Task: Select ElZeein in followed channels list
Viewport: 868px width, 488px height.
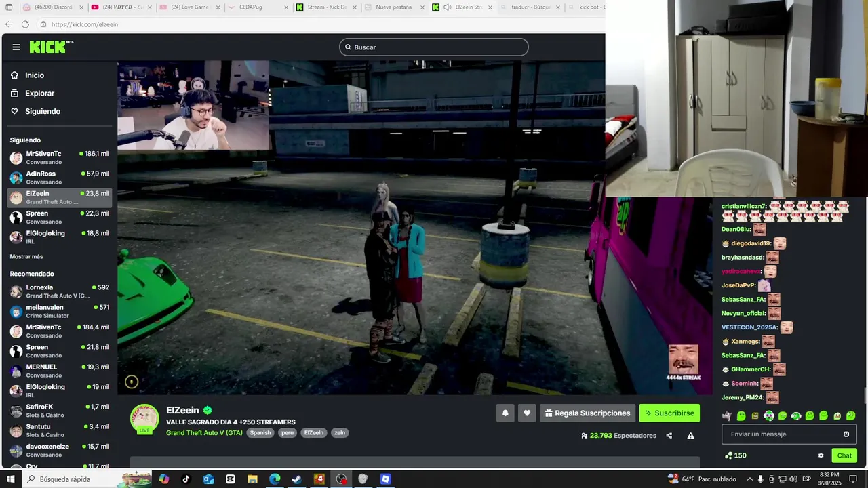Action: coord(60,197)
